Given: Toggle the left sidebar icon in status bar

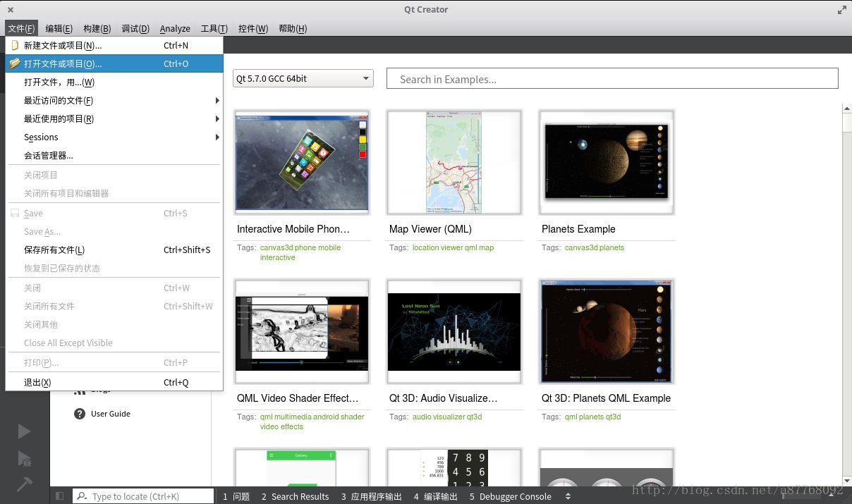Looking at the screenshot, I should 59,496.
